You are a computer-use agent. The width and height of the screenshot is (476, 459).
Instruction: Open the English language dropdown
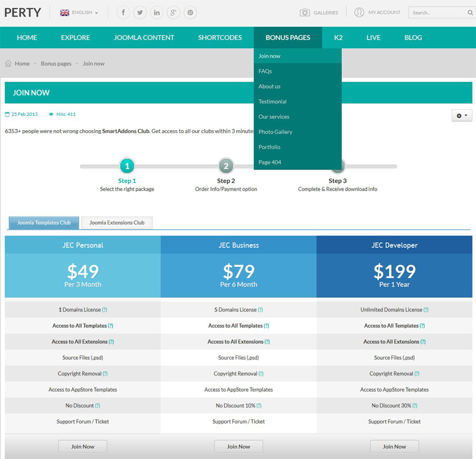[79, 12]
